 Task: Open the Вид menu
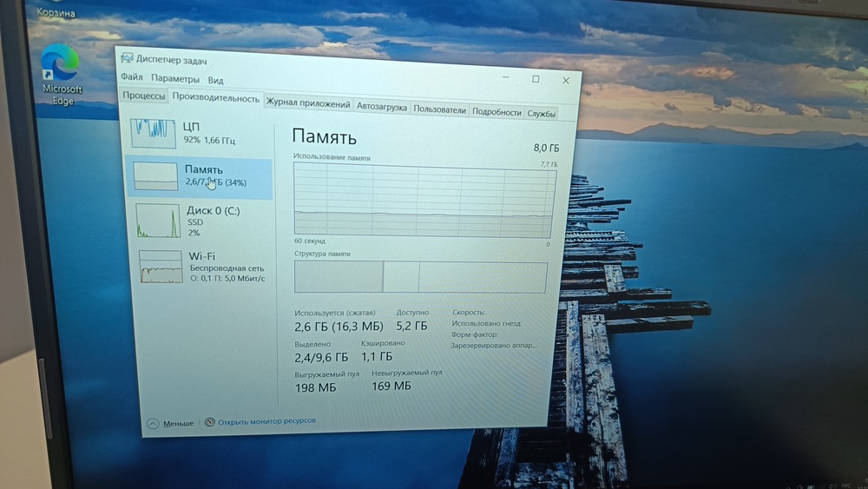[x=215, y=81]
